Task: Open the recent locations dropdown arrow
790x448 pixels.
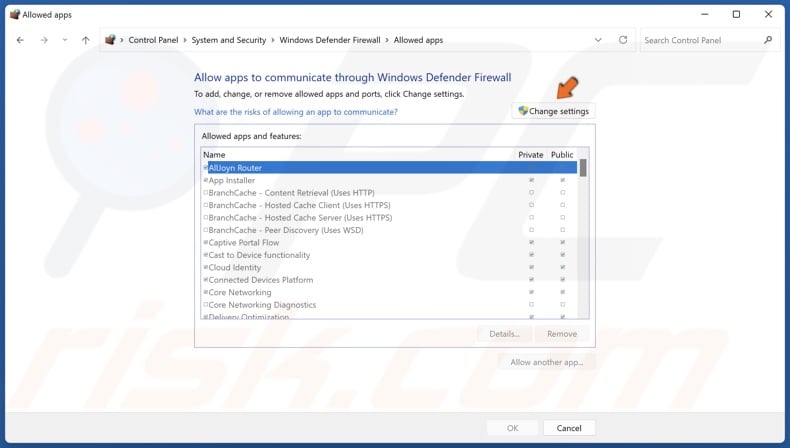Action: 65,40
